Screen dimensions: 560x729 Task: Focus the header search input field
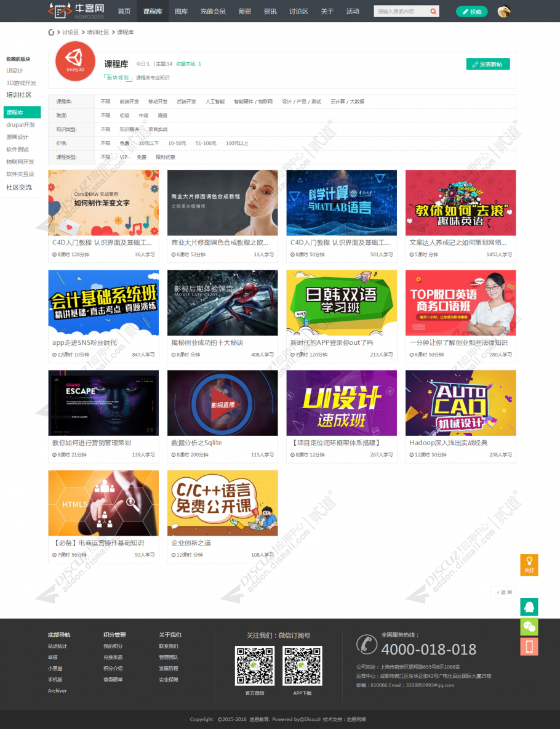[401, 11]
